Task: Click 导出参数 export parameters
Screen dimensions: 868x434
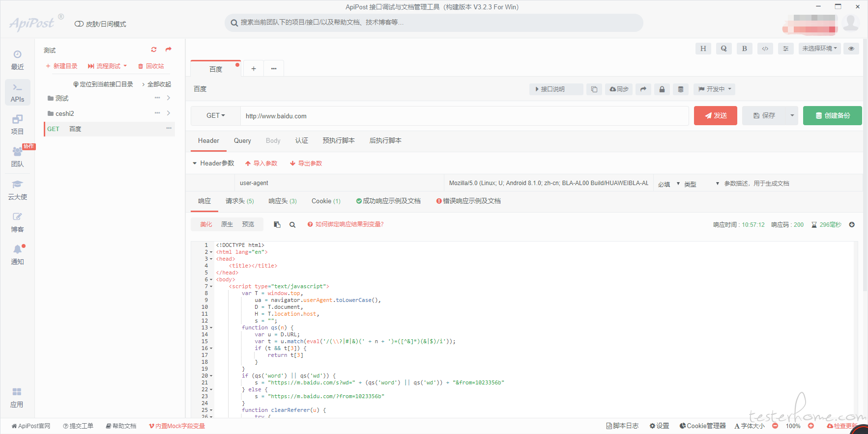Action: point(306,163)
